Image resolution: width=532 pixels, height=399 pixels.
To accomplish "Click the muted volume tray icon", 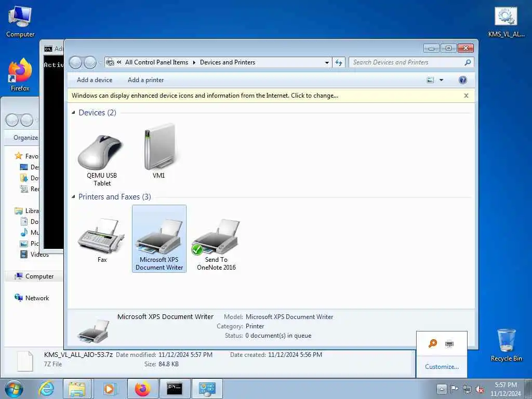I will tap(480, 389).
